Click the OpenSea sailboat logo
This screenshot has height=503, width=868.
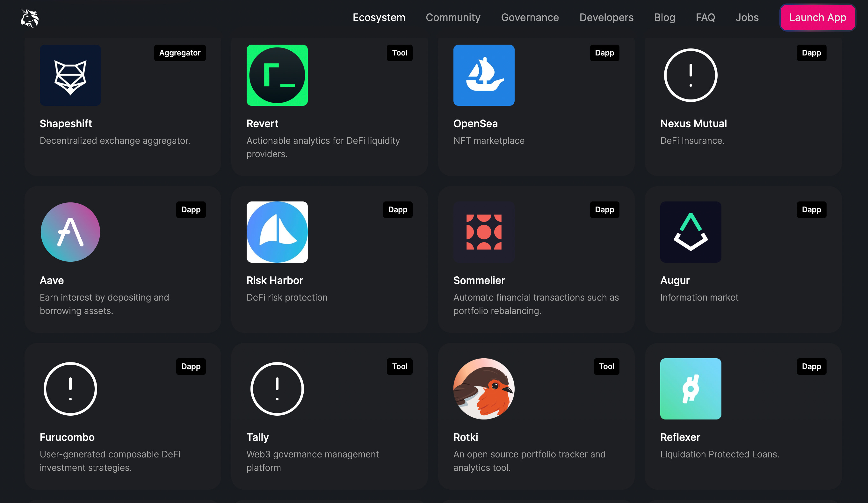484,75
